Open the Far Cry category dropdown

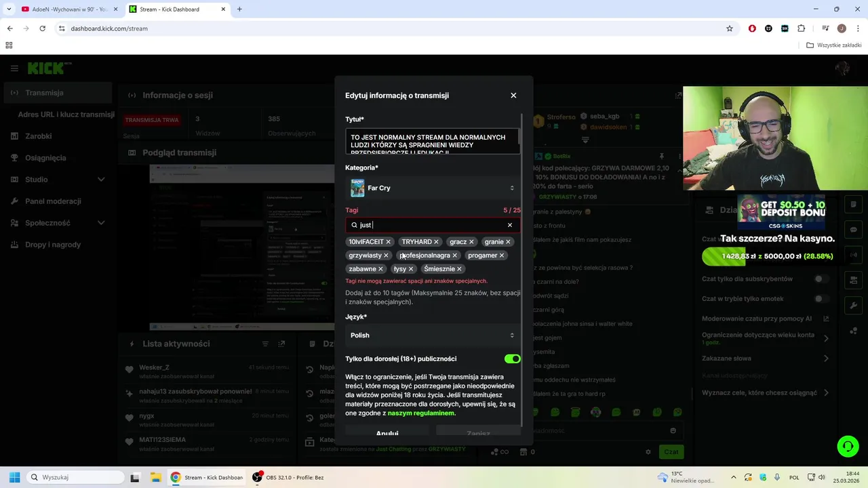click(x=433, y=188)
